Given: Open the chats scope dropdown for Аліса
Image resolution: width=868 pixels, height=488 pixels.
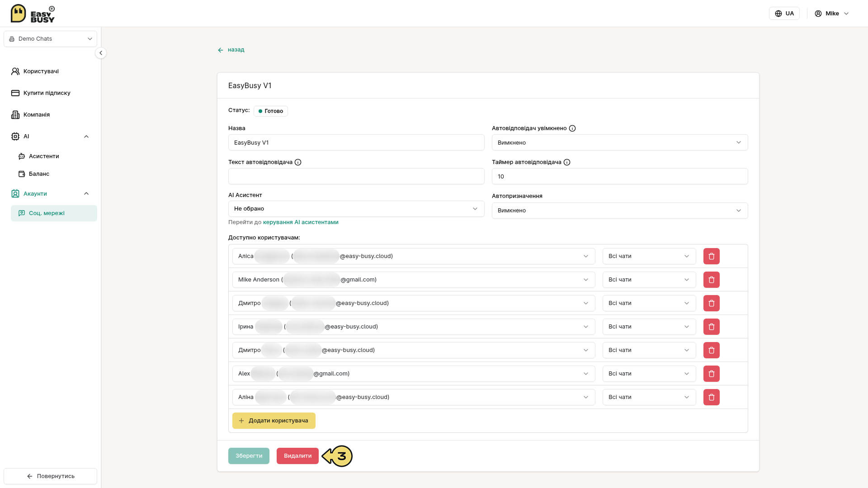Looking at the screenshot, I should coord(649,256).
